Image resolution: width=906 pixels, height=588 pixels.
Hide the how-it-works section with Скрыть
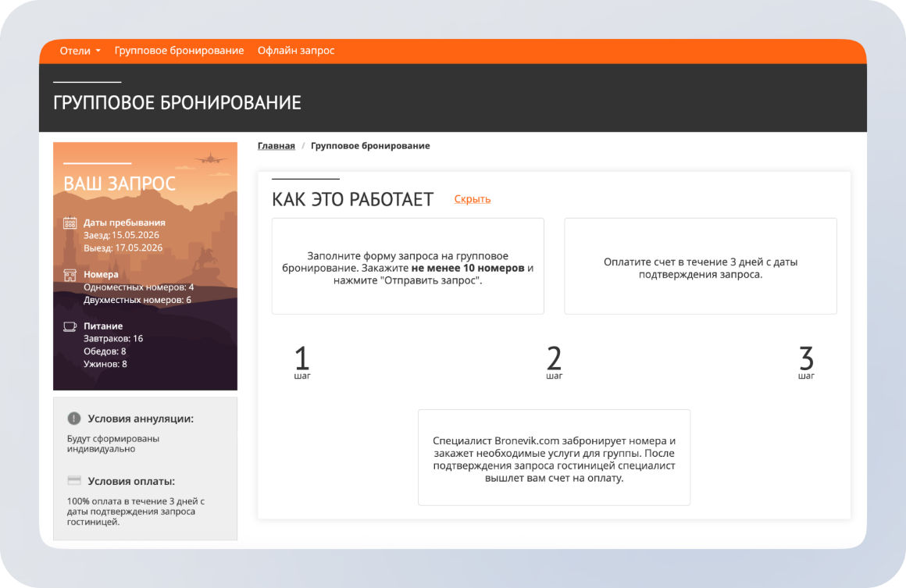click(472, 199)
